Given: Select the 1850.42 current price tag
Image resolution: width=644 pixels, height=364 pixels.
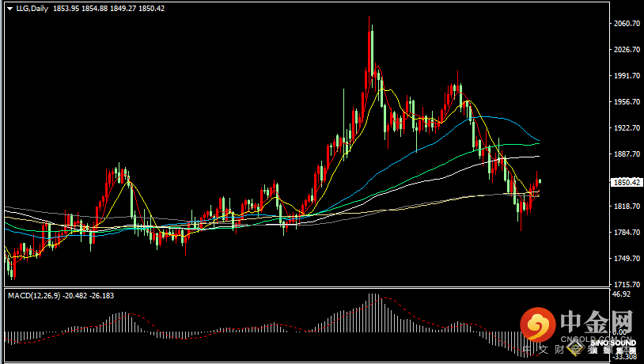Looking at the screenshot, I should (x=627, y=182).
